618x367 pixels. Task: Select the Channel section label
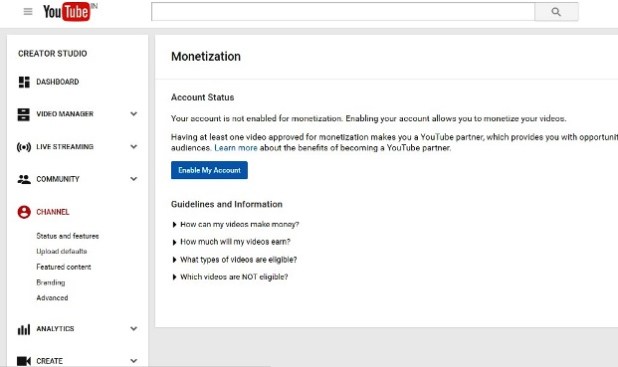(x=53, y=212)
